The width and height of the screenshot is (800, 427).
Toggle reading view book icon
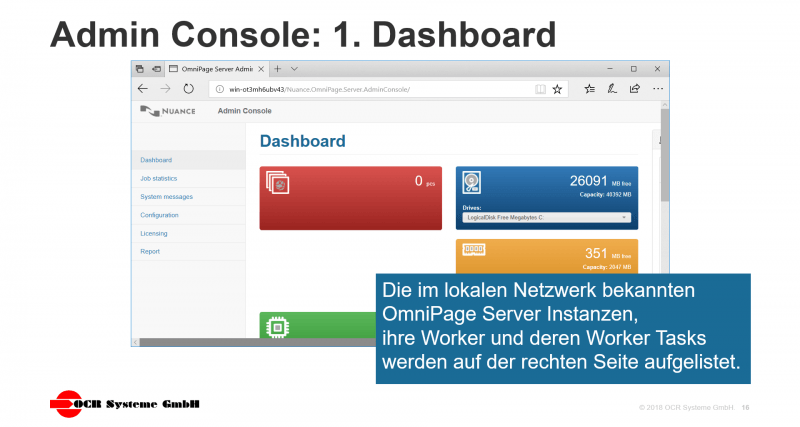click(540, 89)
